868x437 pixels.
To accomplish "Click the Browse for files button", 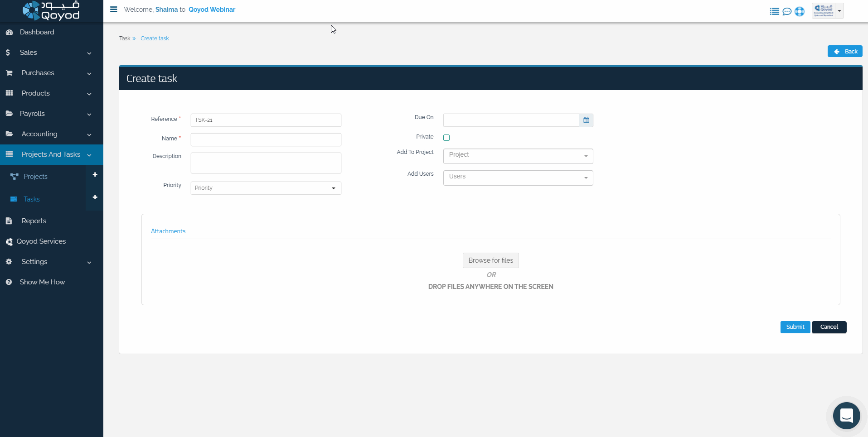I will (x=490, y=260).
